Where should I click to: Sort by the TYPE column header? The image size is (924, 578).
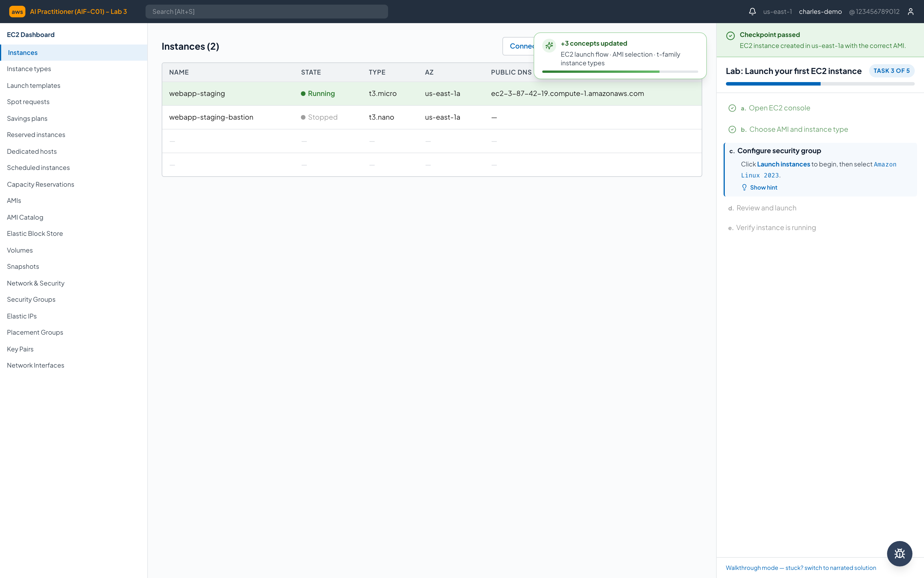[377, 72]
